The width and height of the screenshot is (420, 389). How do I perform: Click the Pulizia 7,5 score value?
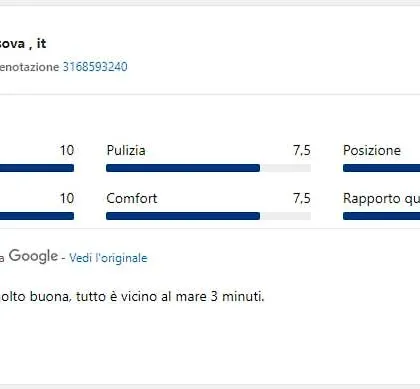click(302, 150)
